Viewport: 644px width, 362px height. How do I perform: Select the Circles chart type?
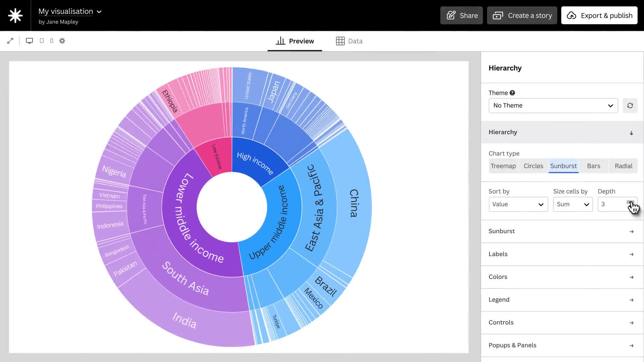pos(533,166)
